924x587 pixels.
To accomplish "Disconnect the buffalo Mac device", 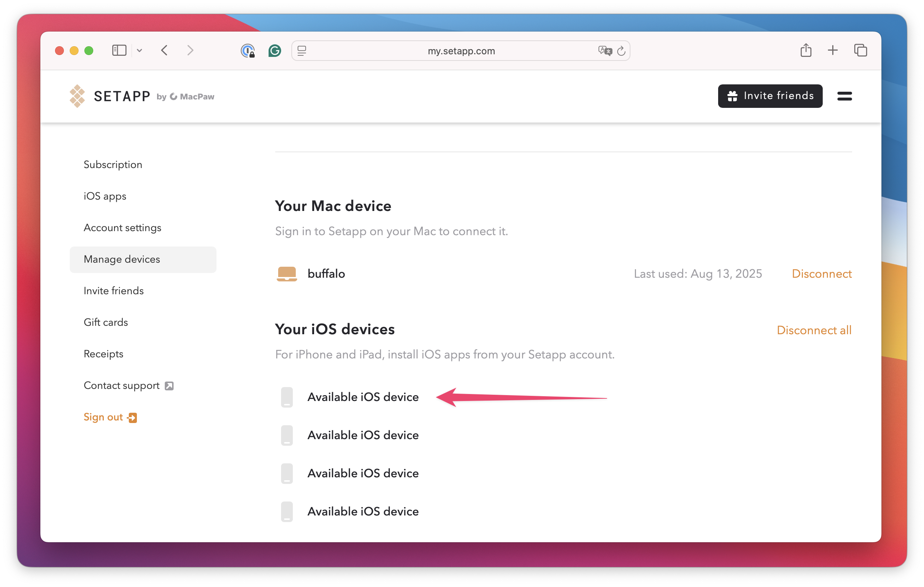I will pyautogui.click(x=822, y=274).
